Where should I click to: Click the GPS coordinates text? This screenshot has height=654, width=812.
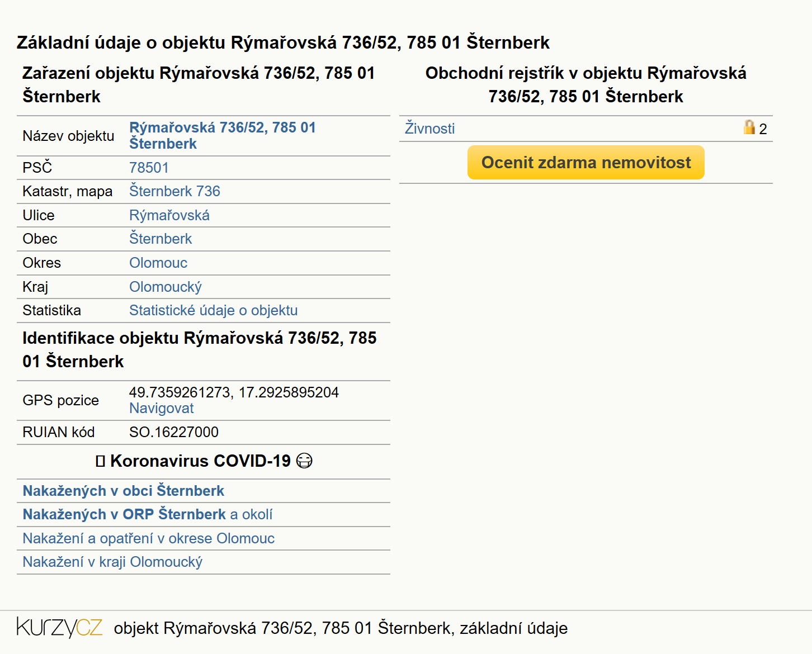pos(234,392)
